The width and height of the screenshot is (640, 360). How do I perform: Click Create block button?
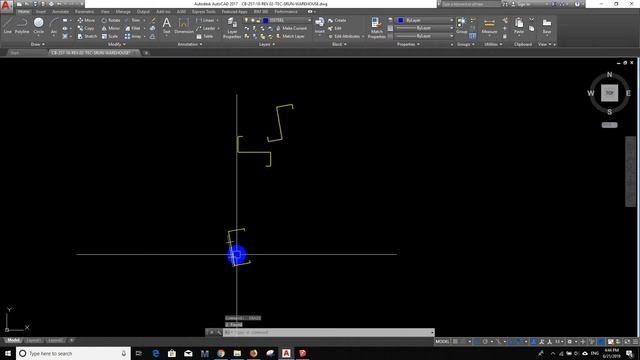point(337,20)
